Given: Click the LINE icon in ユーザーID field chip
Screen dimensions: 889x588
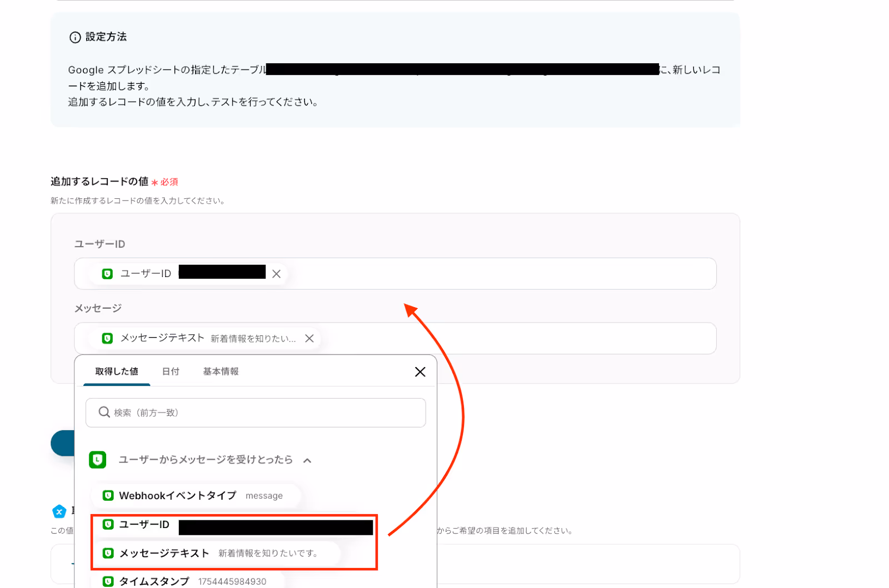Looking at the screenshot, I should (x=108, y=274).
